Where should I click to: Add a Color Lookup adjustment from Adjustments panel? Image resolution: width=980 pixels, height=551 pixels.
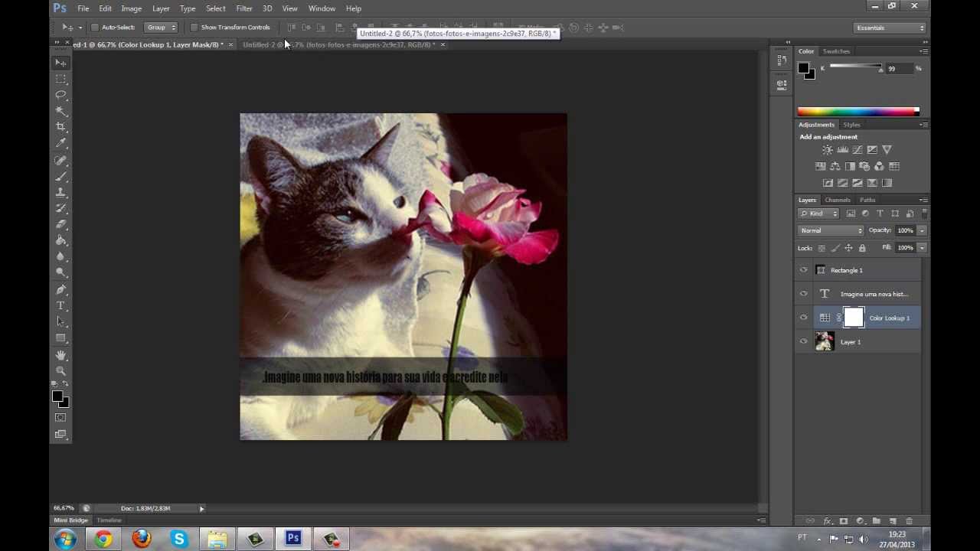click(x=894, y=166)
